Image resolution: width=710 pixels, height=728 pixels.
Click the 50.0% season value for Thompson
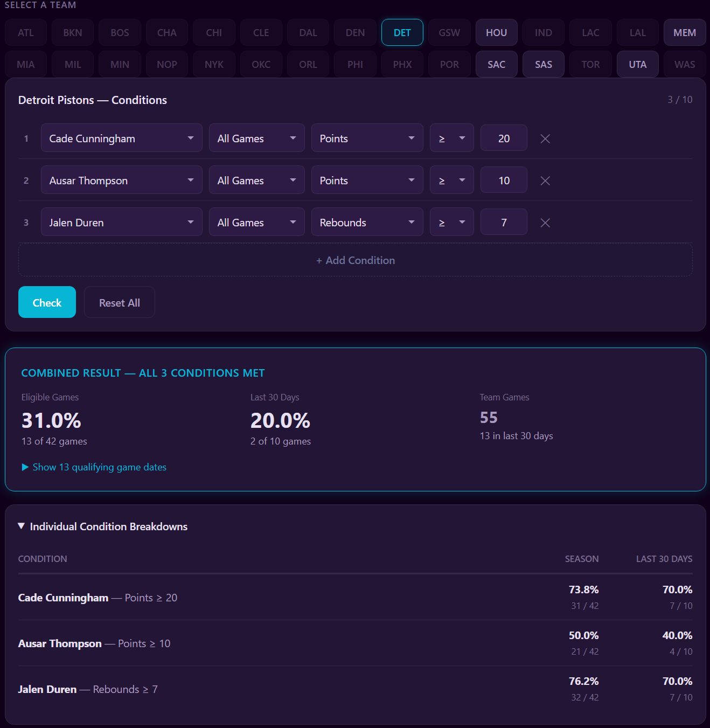584,635
